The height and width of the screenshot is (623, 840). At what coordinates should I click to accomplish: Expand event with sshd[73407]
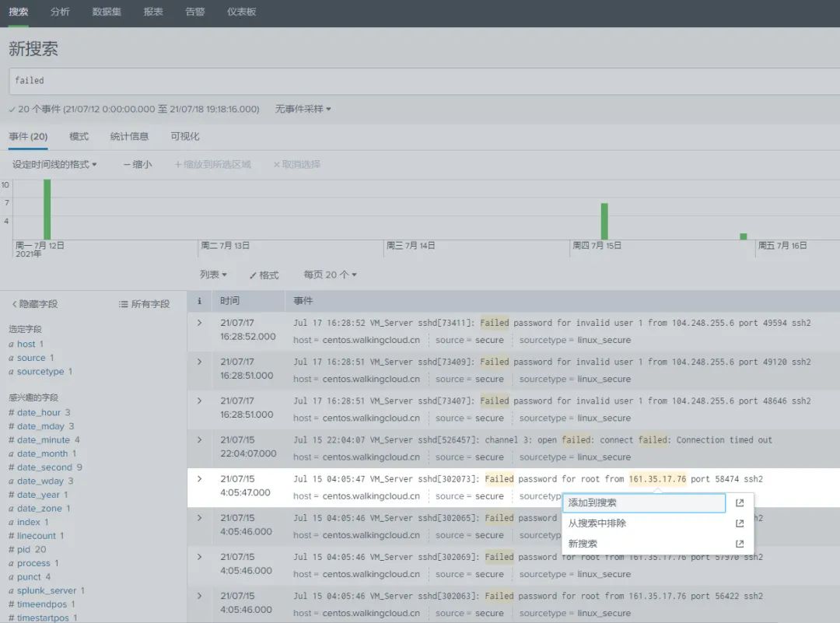click(x=199, y=401)
